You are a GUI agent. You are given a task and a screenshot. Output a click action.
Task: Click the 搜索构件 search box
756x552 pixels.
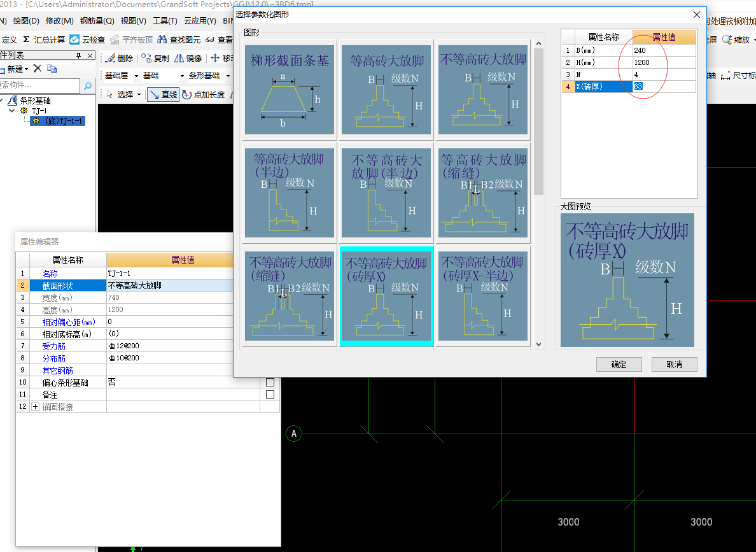39,85
